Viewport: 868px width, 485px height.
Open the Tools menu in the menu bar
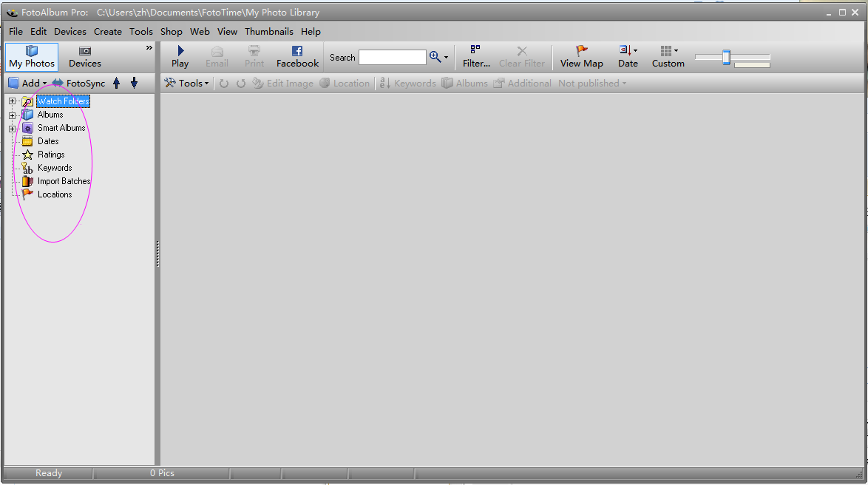click(x=141, y=32)
